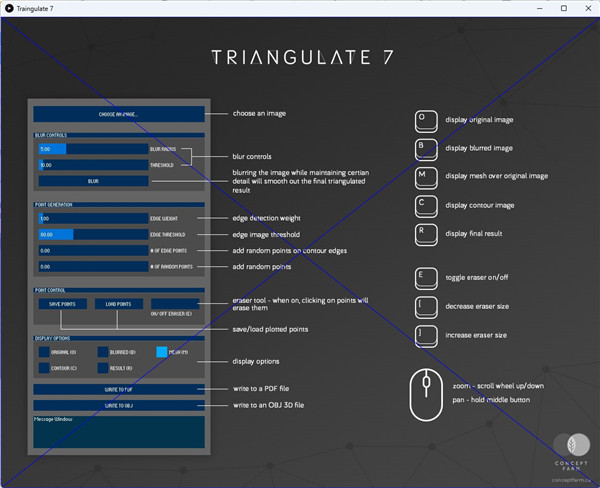Maximize the Traingulate 7 window
600x488 pixels.
564,8
